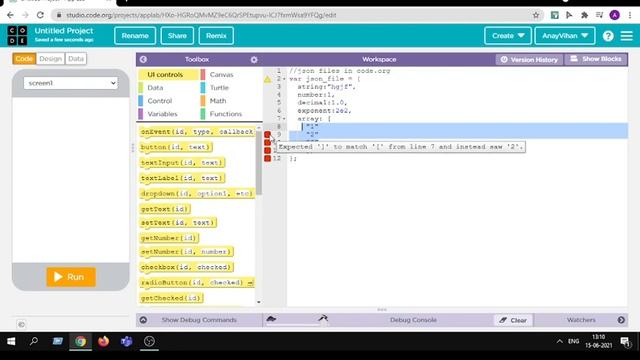Screen dimensions: 640x360
Task: Open browser extensions puzzle icon
Action: (584, 15)
